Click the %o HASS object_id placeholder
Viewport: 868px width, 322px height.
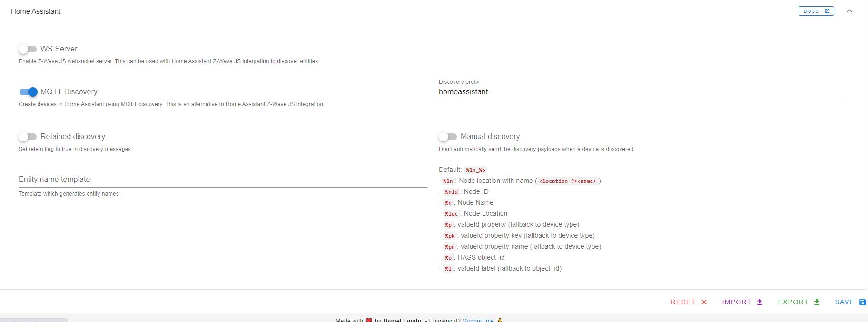point(448,258)
